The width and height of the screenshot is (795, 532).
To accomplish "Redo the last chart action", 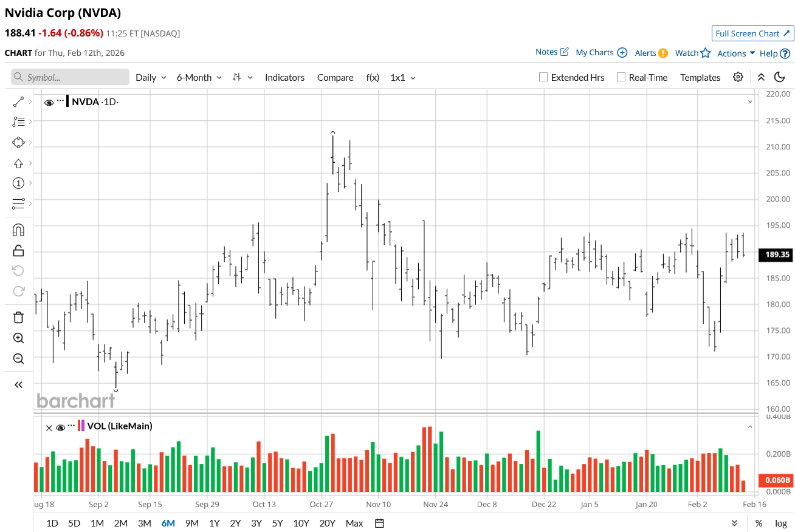I will click(18, 291).
